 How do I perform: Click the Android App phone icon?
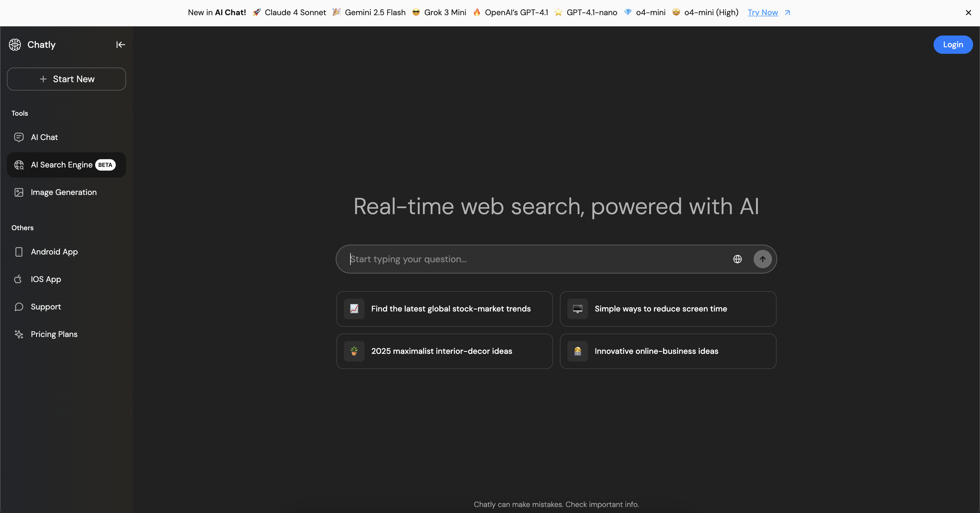coord(19,252)
